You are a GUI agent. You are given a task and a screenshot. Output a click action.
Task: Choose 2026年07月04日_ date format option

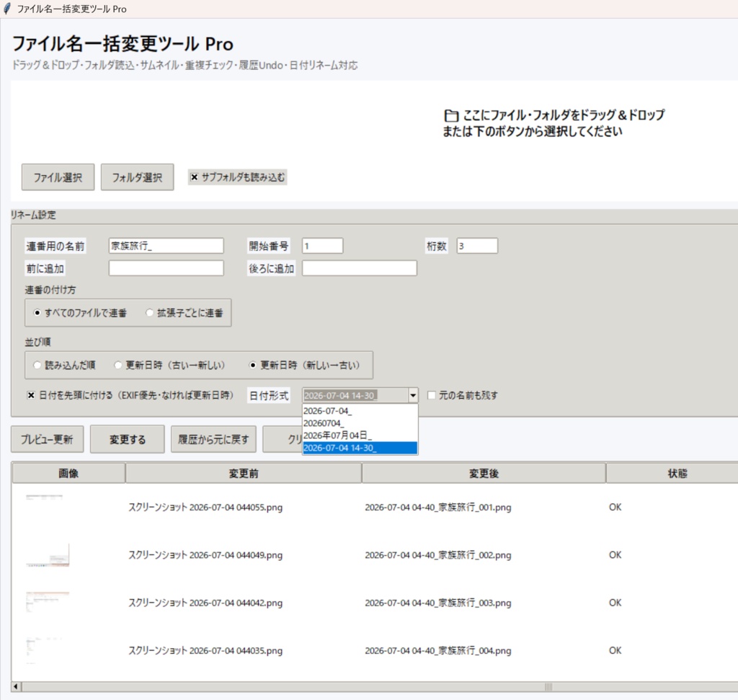point(360,435)
